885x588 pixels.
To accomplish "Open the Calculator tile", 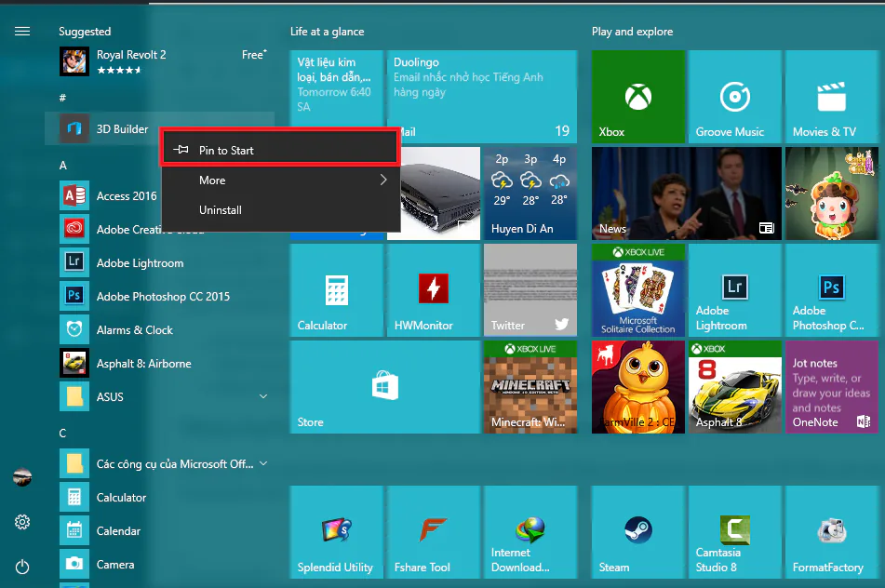I will [x=336, y=290].
